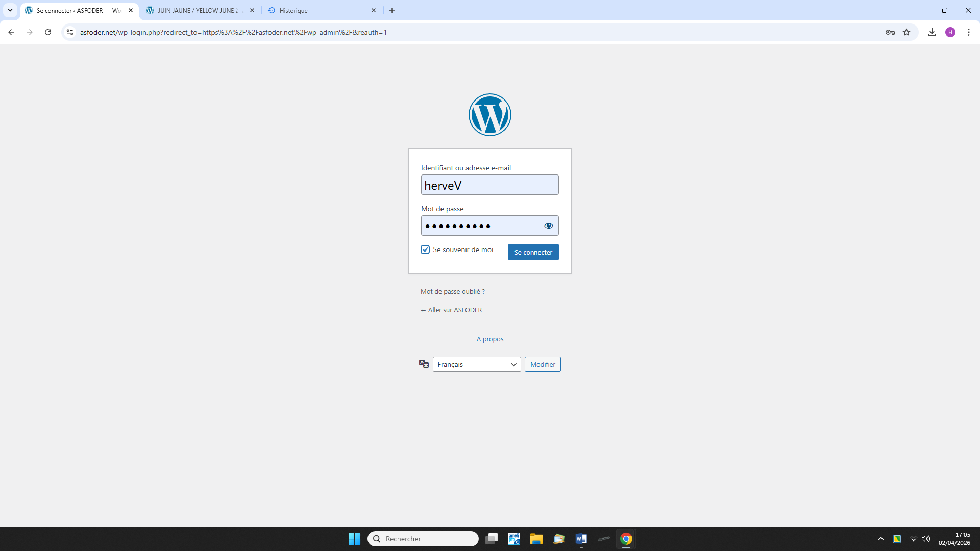980x551 pixels.
Task: Switch to the Historique tab
Action: click(x=319, y=10)
